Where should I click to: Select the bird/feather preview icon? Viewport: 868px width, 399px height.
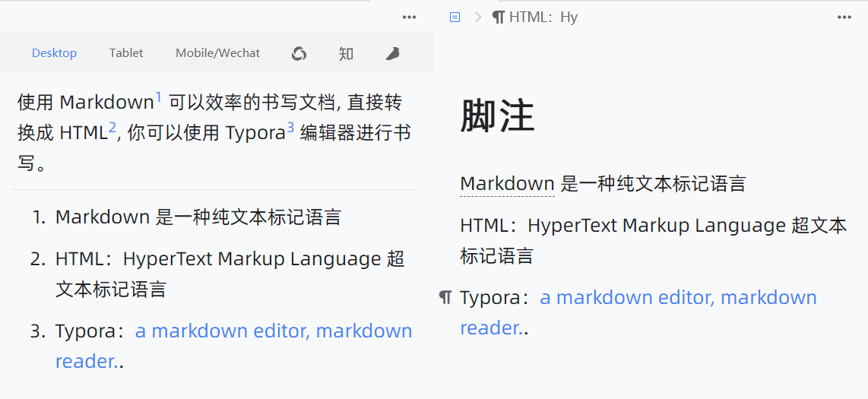(x=392, y=53)
